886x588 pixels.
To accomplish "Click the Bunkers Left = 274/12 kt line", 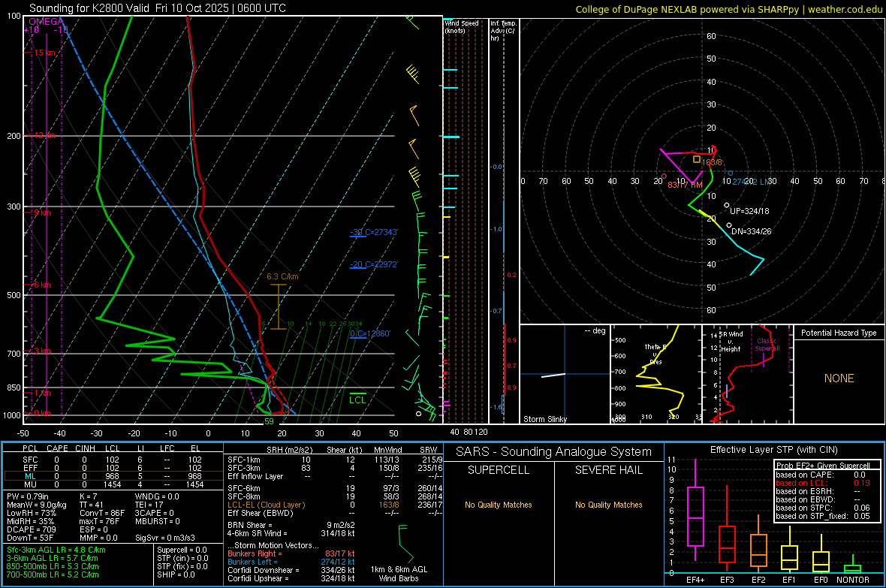I will [291, 562].
